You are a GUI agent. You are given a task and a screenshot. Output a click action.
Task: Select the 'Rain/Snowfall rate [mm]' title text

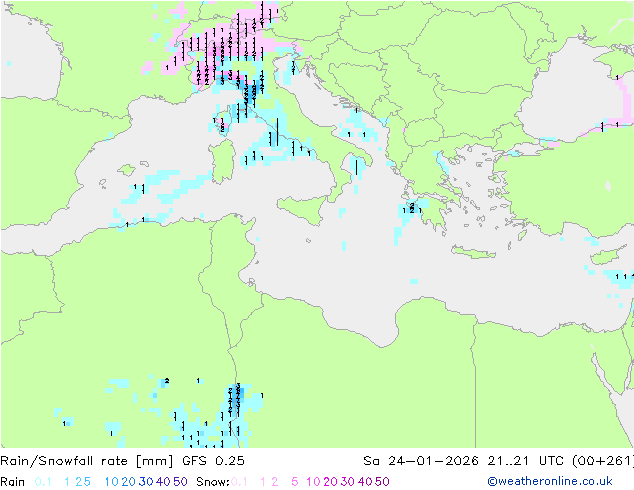(x=87, y=461)
